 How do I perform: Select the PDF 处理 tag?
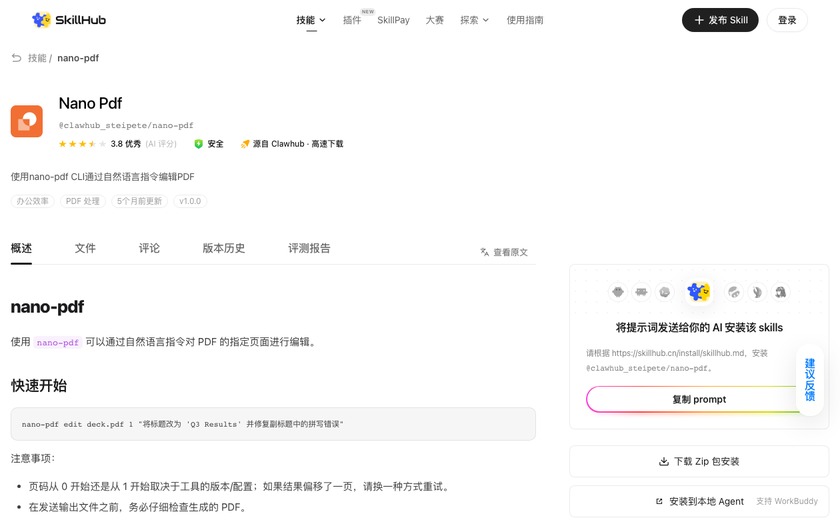82,201
